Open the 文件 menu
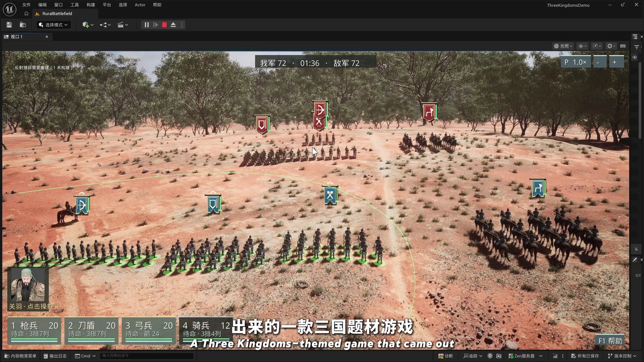This screenshot has height=362, width=644. [x=27, y=5]
